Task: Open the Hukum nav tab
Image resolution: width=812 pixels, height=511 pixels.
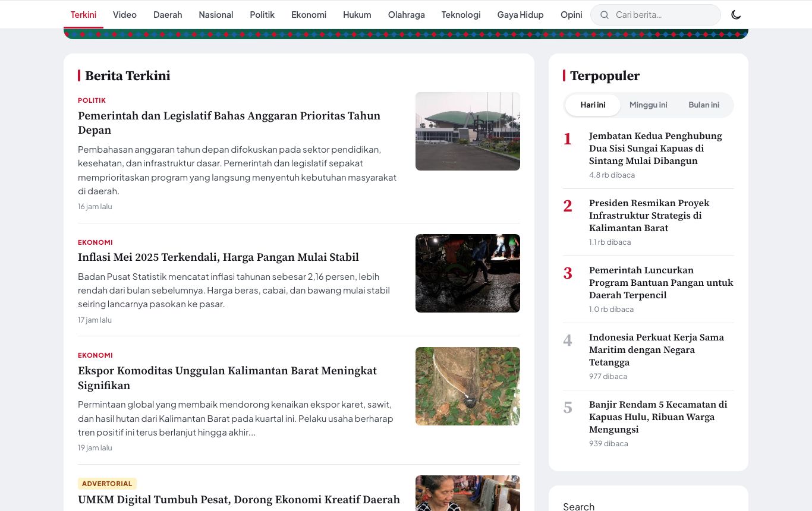Action: (x=357, y=15)
